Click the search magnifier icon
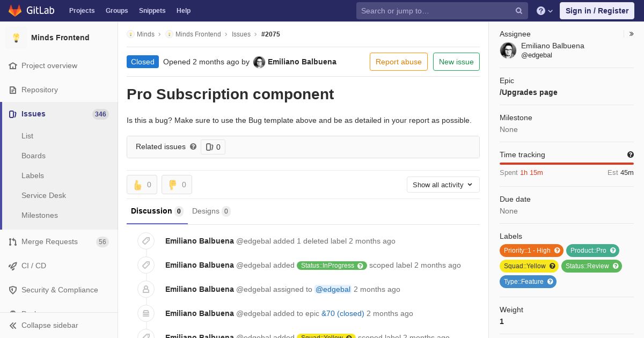 (519, 11)
